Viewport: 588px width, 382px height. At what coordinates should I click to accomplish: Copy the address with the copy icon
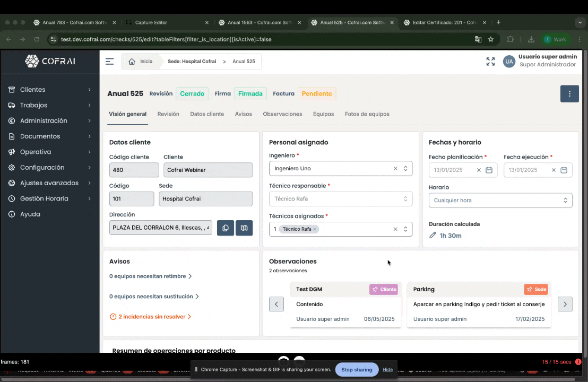click(x=226, y=228)
